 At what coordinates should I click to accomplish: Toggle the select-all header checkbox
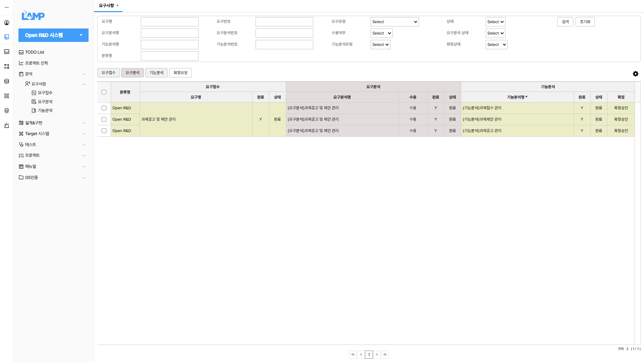104,92
